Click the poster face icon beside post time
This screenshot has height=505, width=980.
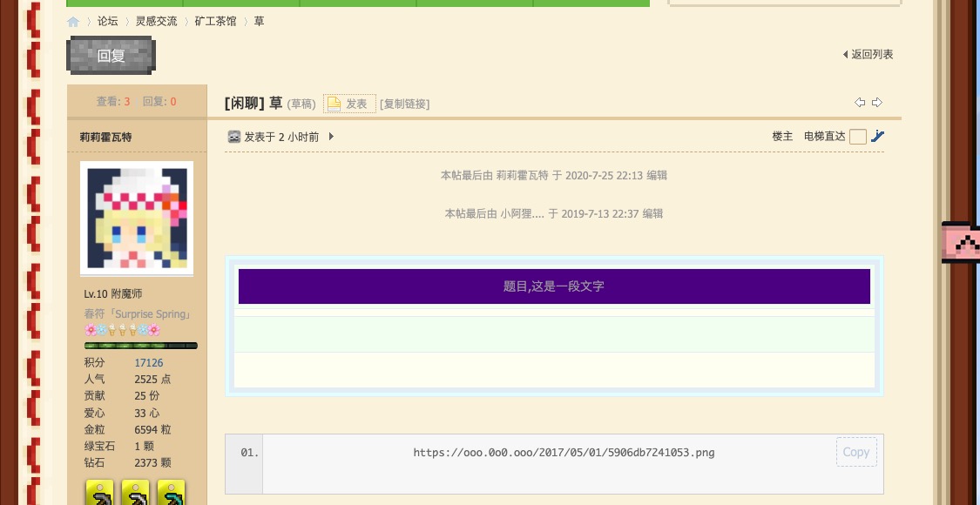pyautogui.click(x=233, y=137)
